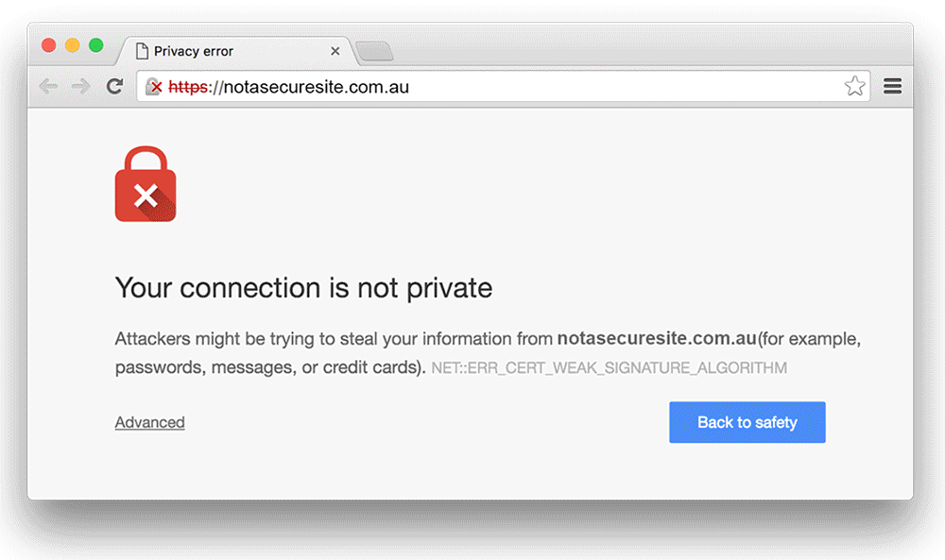945x560 pixels.
Task: Click the Back to safety button
Action: tap(747, 422)
